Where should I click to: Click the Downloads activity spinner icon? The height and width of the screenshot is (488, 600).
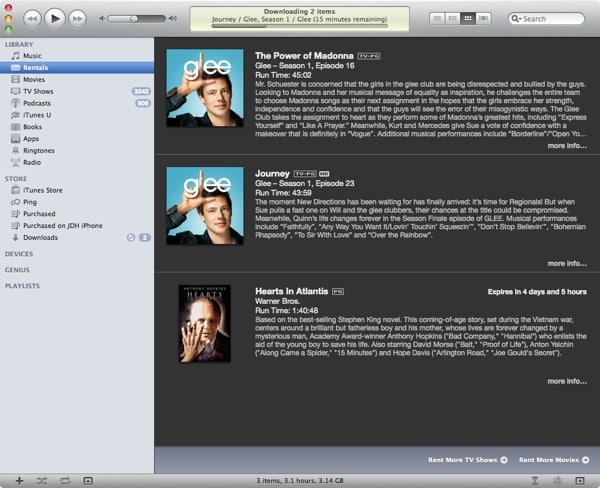click(x=131, y=238)
